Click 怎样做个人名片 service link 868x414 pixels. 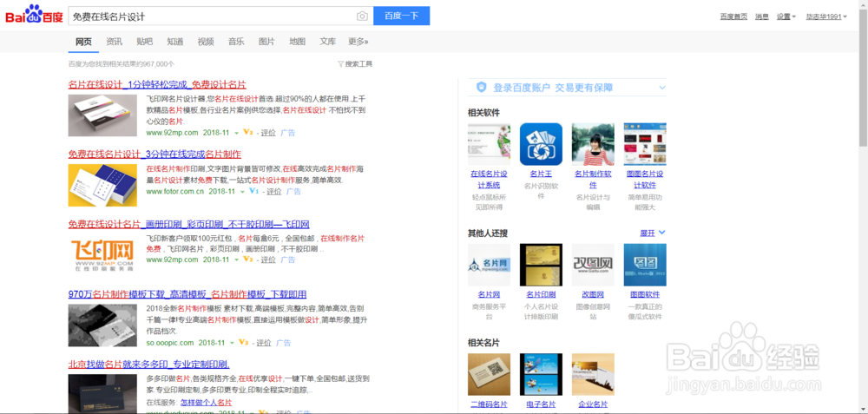click(x=206, y=403)
